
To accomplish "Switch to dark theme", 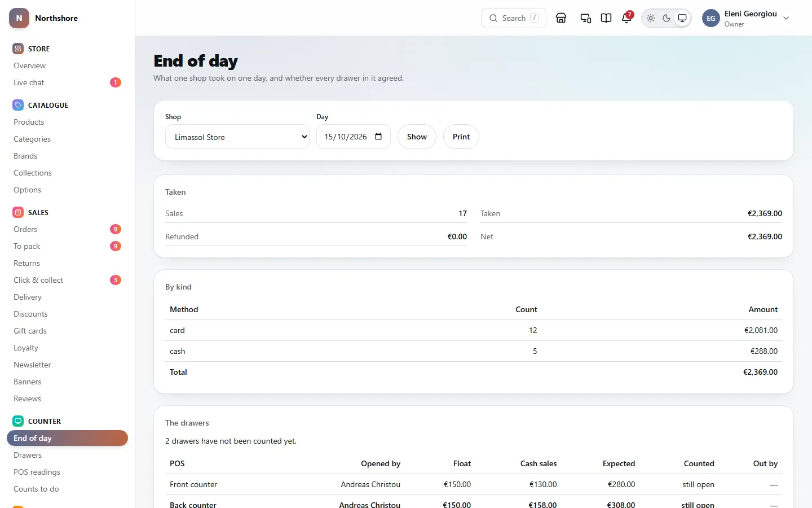I will [x=667, y=18].
